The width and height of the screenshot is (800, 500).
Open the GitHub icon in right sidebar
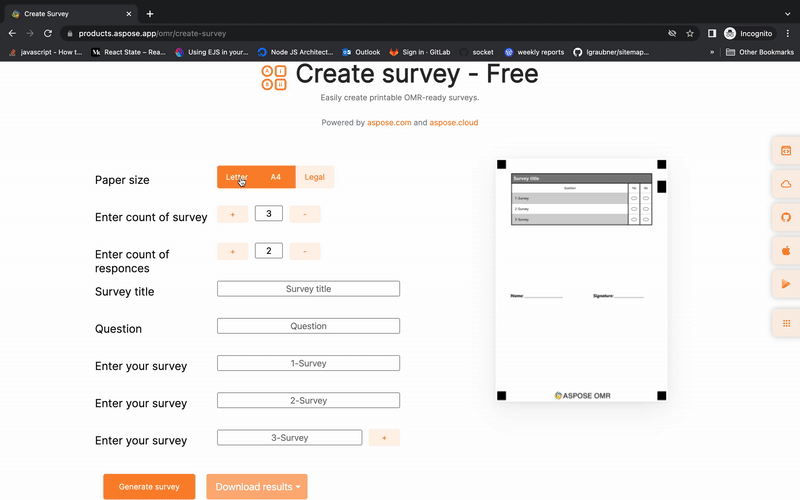(786, 218)
